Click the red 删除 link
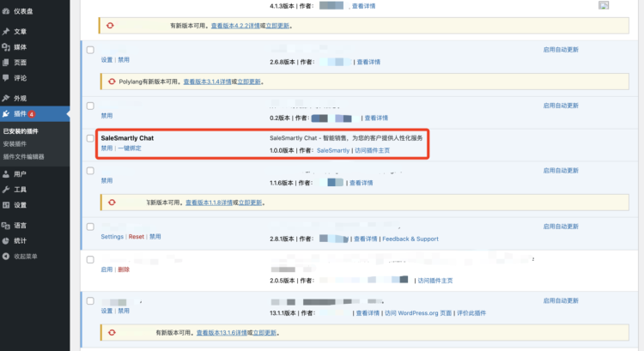This screenshot has width=644, height=351. click(x=124, y=269)
